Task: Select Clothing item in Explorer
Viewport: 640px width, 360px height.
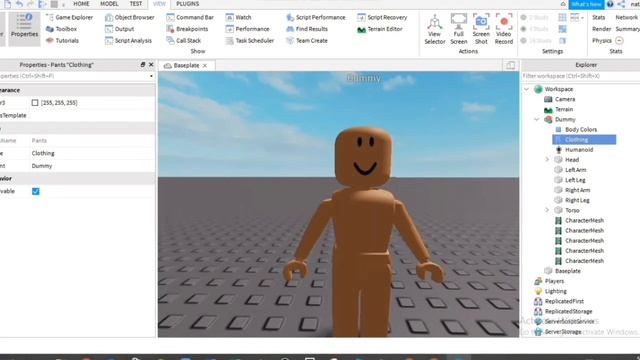Action: pos(584,140)
